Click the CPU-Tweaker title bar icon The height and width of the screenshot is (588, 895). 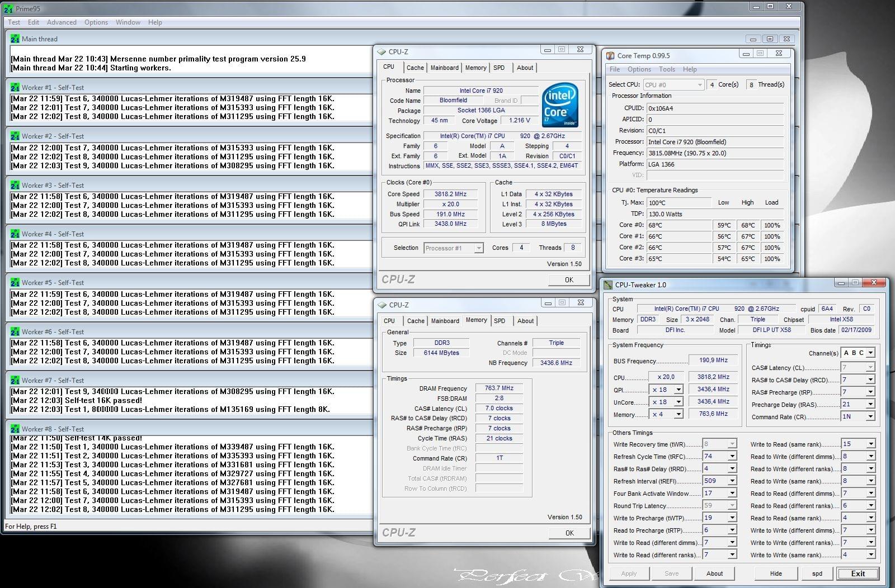pos(608,284)
